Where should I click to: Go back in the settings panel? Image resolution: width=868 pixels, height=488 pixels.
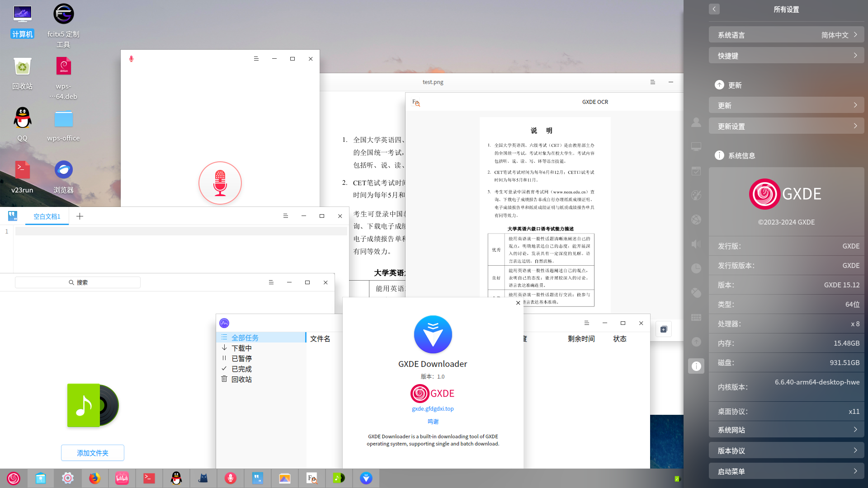tap(714, 9)
